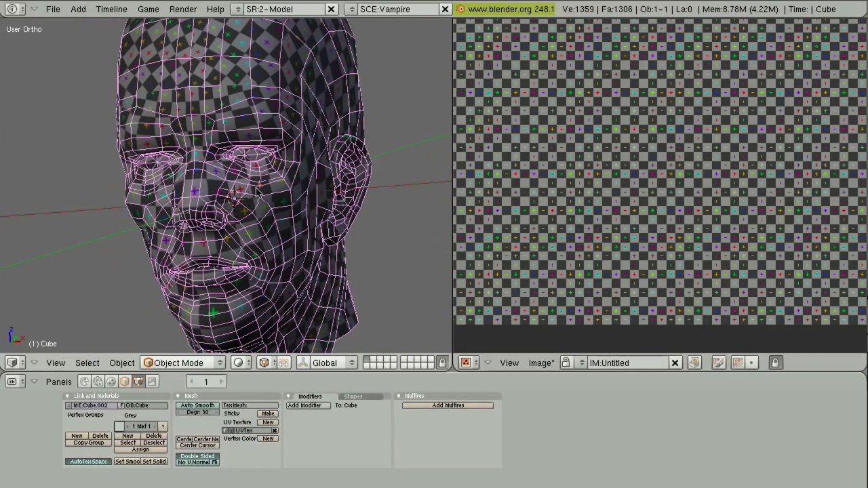Open the pivot point selector
The height and width of the screenshot is (488, 868).
(267, 363)
